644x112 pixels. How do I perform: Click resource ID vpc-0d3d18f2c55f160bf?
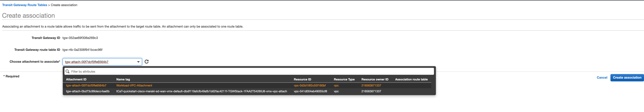pos(310,85)
